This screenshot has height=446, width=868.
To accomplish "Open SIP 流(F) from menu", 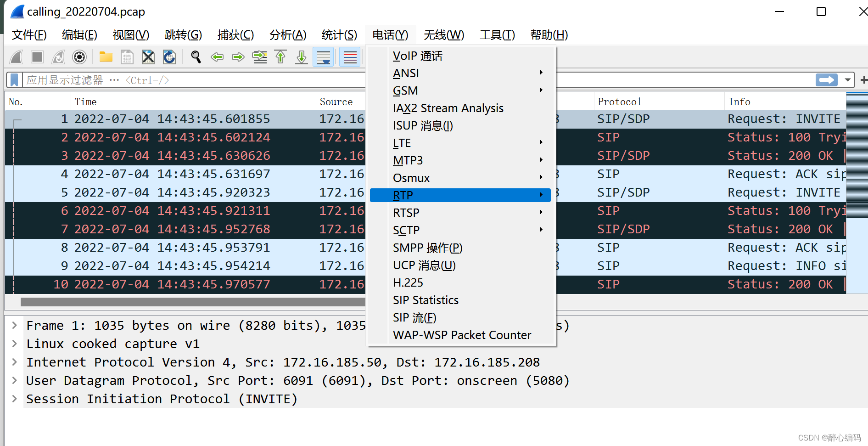I will [x=460, y=318].
